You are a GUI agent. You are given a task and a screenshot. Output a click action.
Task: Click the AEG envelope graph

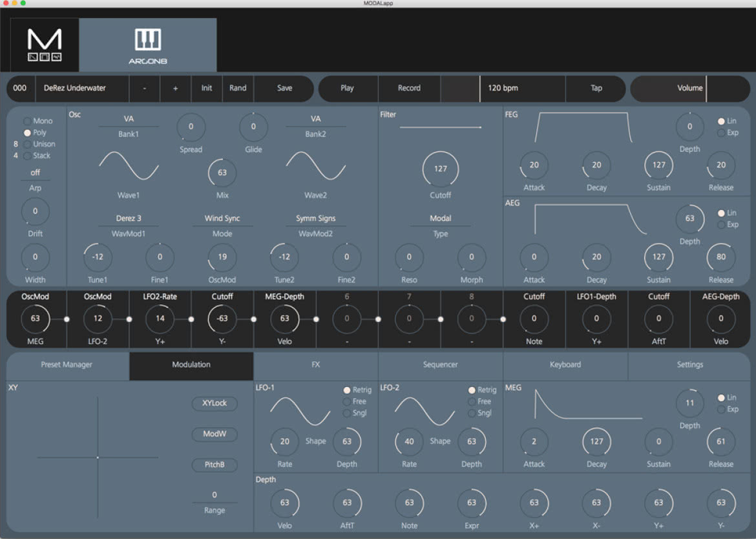[591, 219]
